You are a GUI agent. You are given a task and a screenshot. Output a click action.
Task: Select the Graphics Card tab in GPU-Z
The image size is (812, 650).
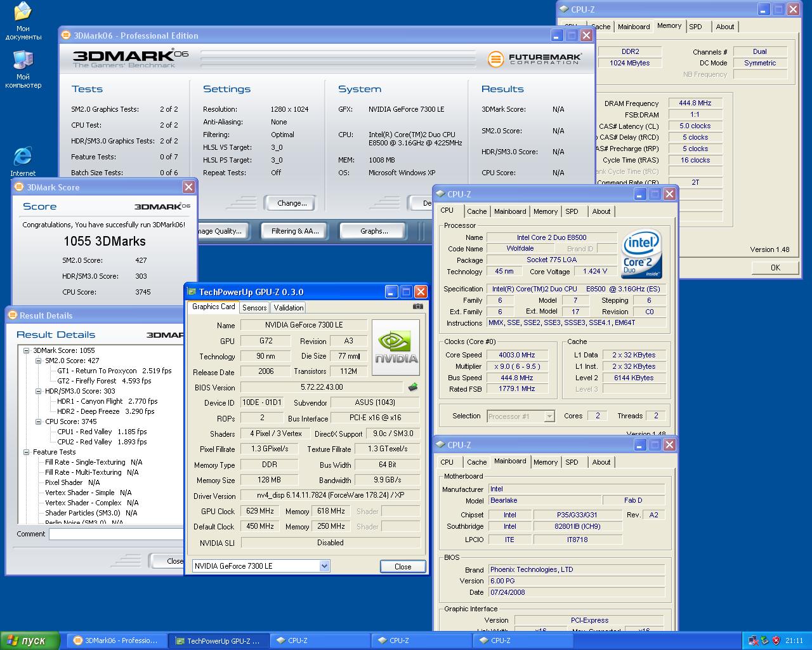click(214, 307)
